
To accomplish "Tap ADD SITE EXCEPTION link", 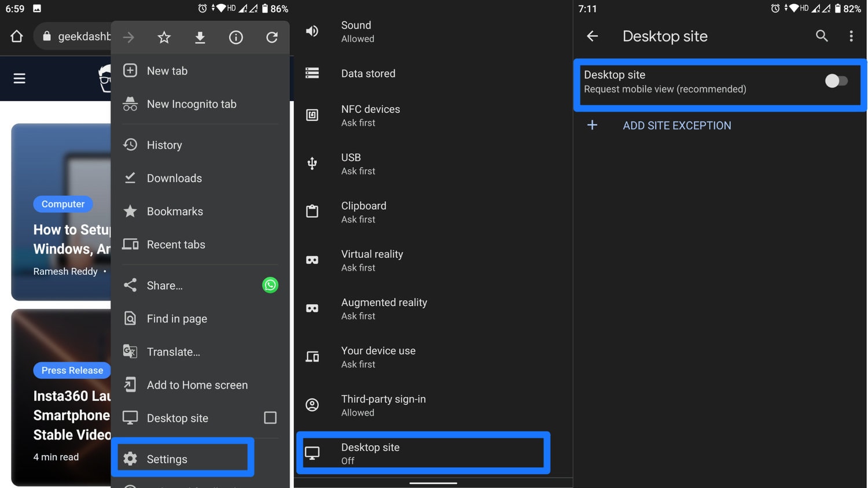I will click(x=677, y=125).
